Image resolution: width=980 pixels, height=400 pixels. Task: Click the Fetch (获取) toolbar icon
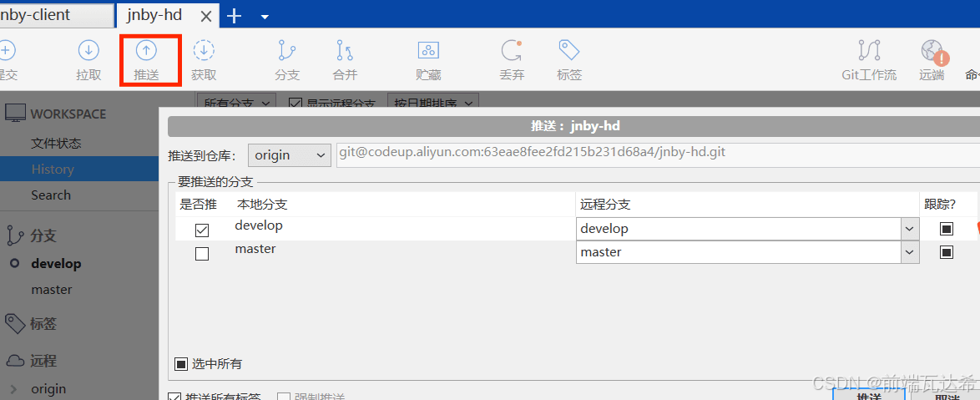click(204, 51)
